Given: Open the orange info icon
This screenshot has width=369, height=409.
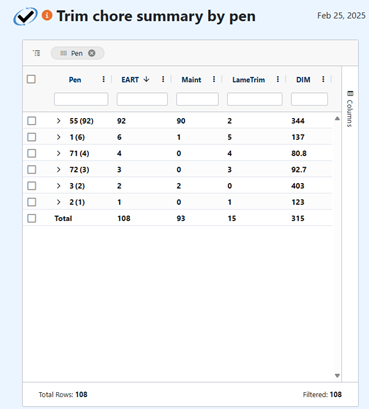Looking at the screenshot, I should tap(47, 15).
